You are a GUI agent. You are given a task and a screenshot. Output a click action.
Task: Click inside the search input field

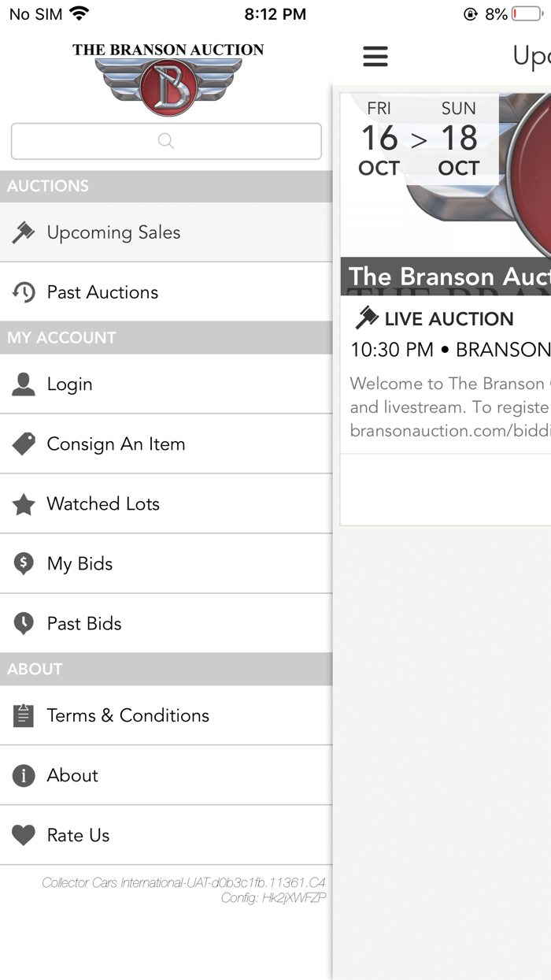165,140
